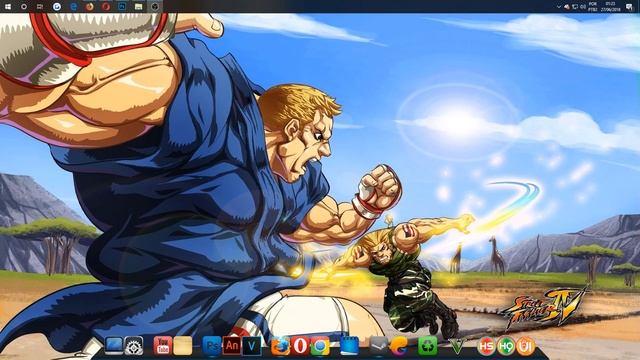Viewport: 640px width, 360px height.
Task: Launch Opera from the dock
Action: 300,346
